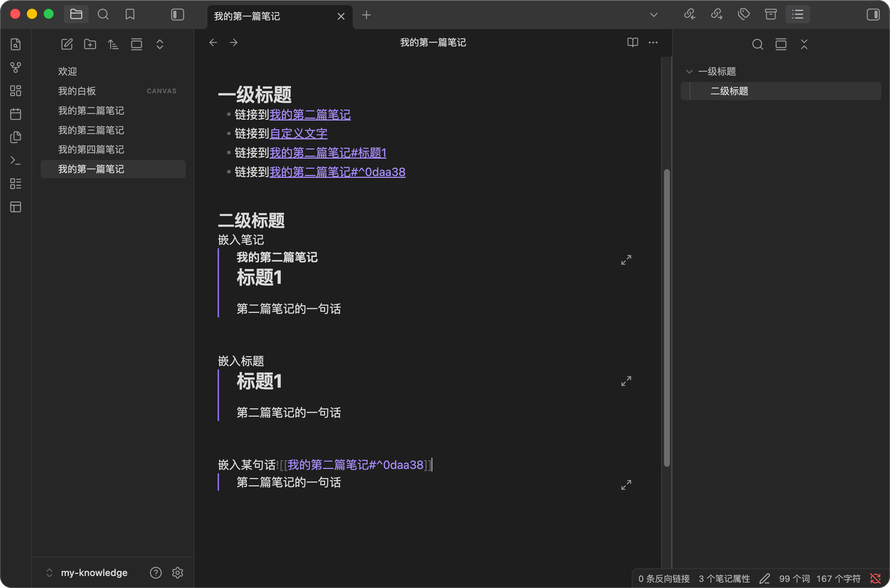Open search in the right outline panel
This screenshot has width=890, height=588.
tap(757, 44)
